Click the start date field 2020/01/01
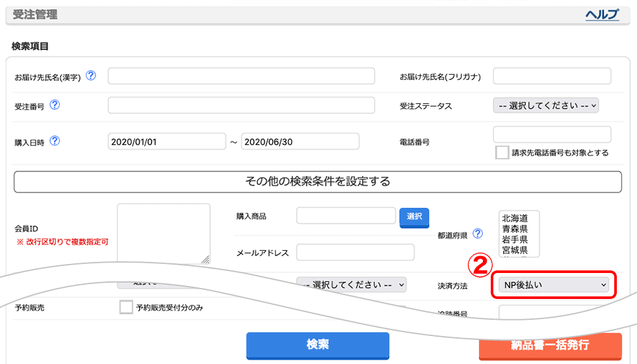The height and width of the screenshot is (364, 637). pyautogui.click(x=167, y=142)
